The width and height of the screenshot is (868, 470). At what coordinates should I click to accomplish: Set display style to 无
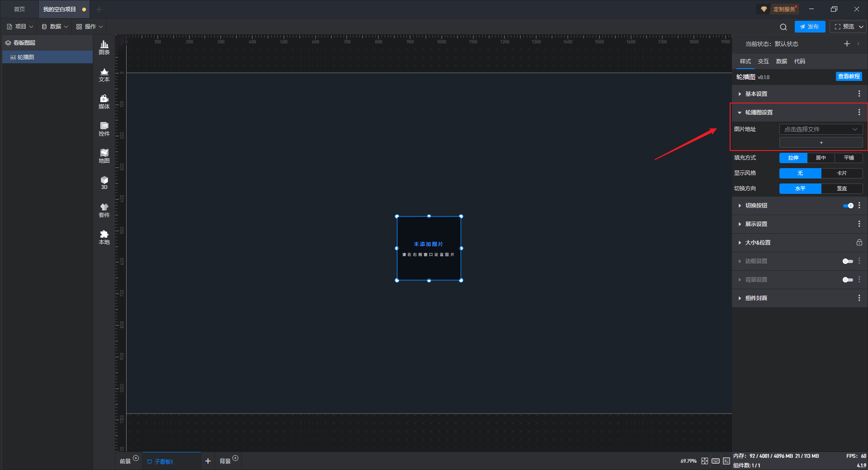click(x=800, y=173)
